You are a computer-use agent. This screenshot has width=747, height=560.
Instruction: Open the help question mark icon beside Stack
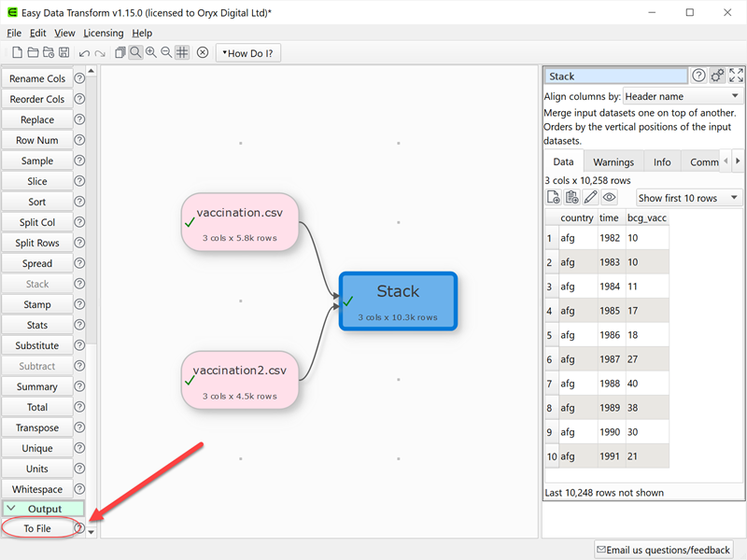698,76
